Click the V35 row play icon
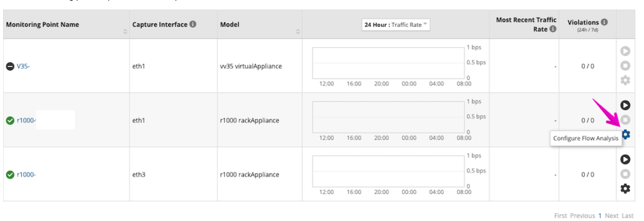 tap(625, 51)
